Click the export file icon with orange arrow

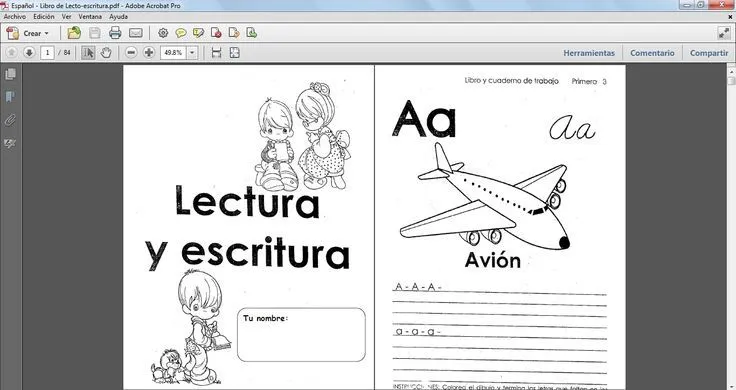pos(234,33)
